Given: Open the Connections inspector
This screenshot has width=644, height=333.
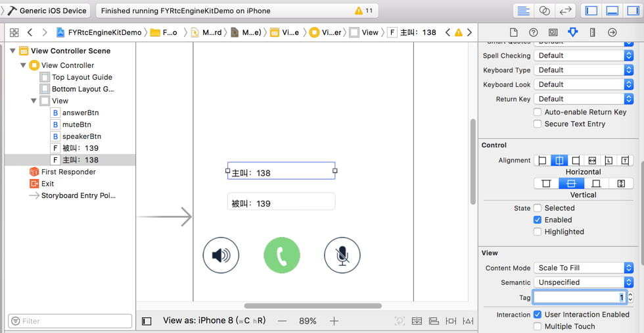Looking at the screenshot, I should coord(612,32).
